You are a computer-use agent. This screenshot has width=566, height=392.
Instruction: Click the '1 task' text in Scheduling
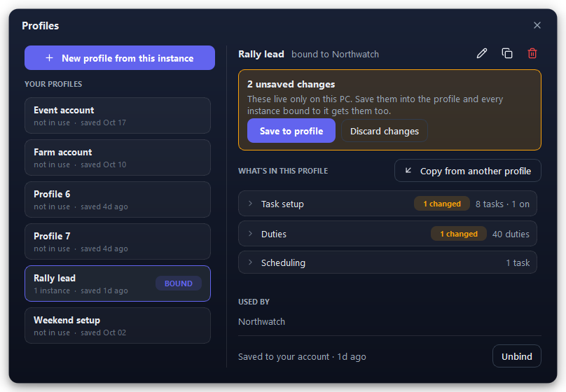[518, 263]
